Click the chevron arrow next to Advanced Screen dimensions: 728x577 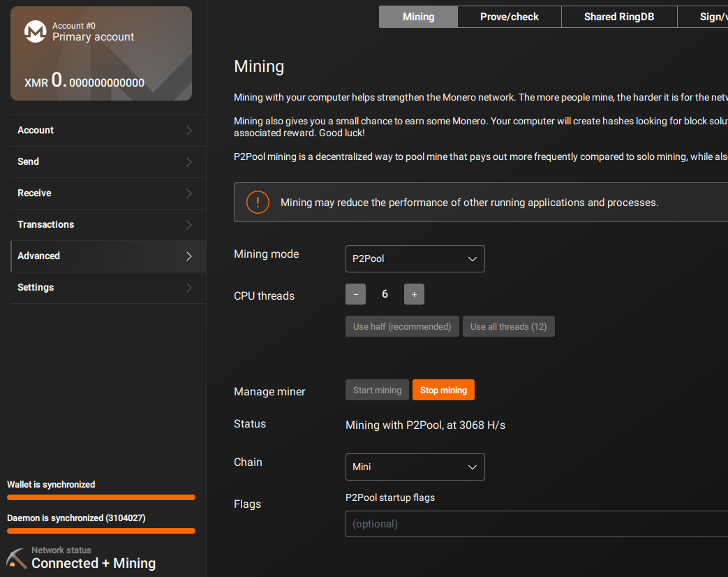[x=189, y=256]
